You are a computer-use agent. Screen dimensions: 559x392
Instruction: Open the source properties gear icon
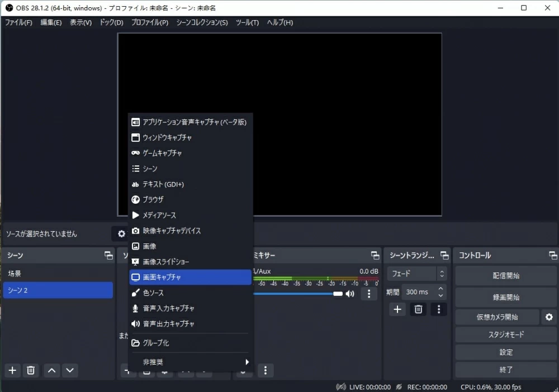(x=121, y=234)
